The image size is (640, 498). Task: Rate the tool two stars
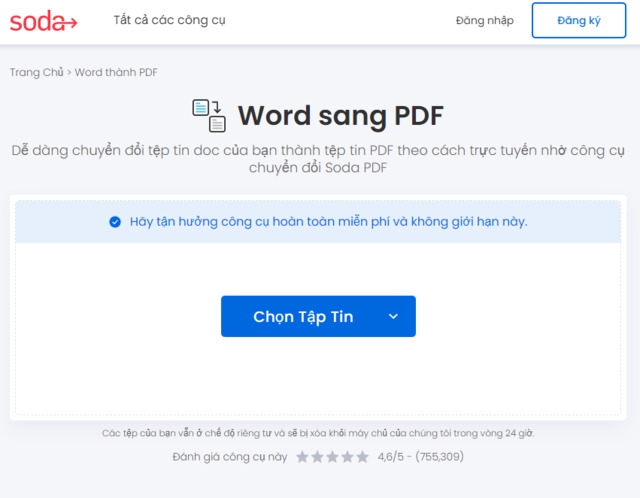317,457
